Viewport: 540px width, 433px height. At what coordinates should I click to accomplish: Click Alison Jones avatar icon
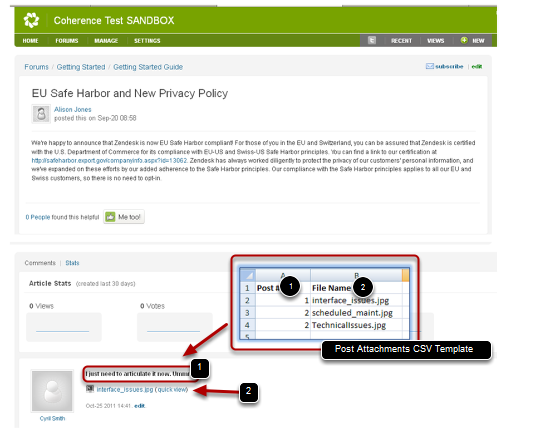(41, 114)
